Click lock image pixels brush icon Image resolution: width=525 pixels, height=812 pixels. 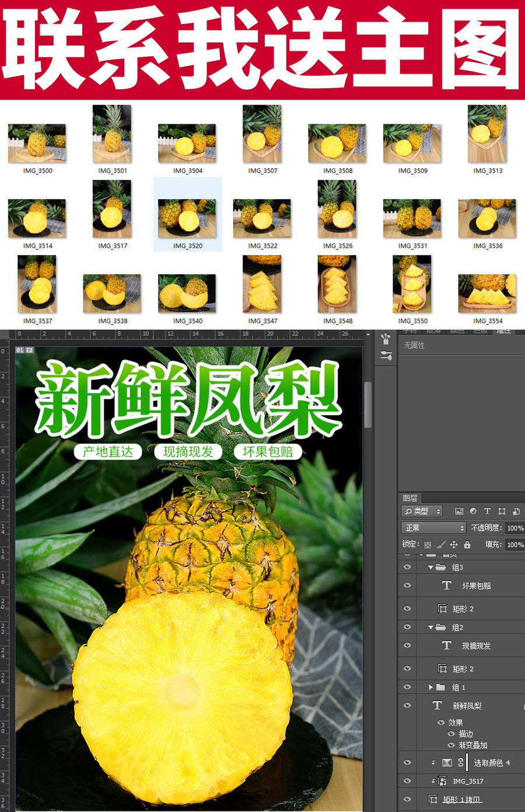[441, 545]
